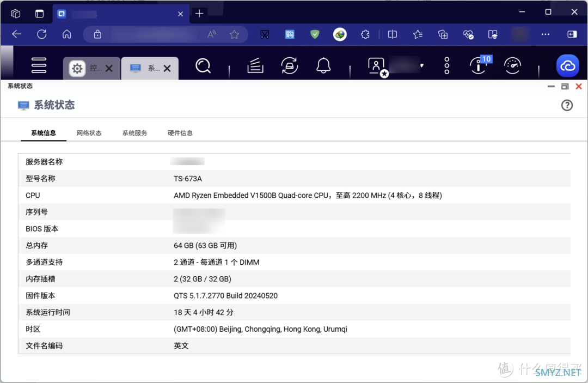Toggle split screen view icon
This screenshot has height=383, width=588.
tap(393, 34)
